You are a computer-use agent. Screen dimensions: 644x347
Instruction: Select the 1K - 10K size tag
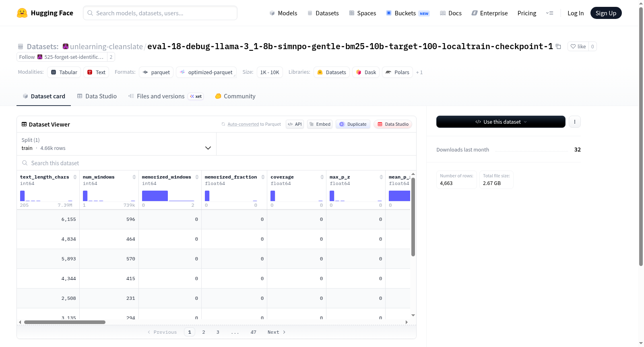pyautogui.click(x=270, y=72)
